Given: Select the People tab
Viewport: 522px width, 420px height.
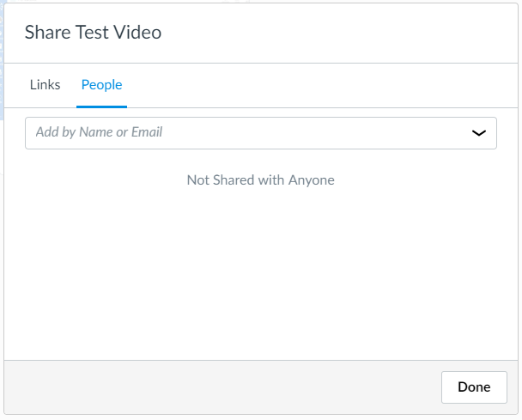Looking at the screenshot, I should 101,85.
